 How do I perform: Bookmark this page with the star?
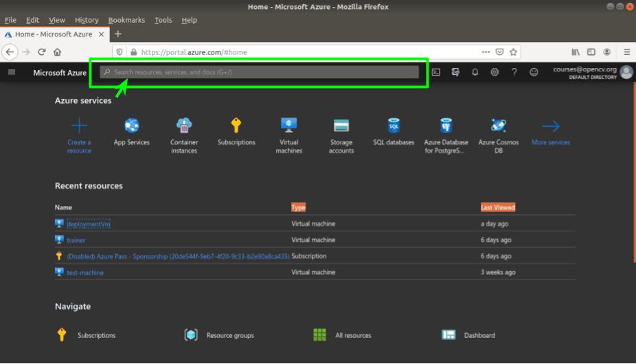pyautogui.click(x=514, y=52)
